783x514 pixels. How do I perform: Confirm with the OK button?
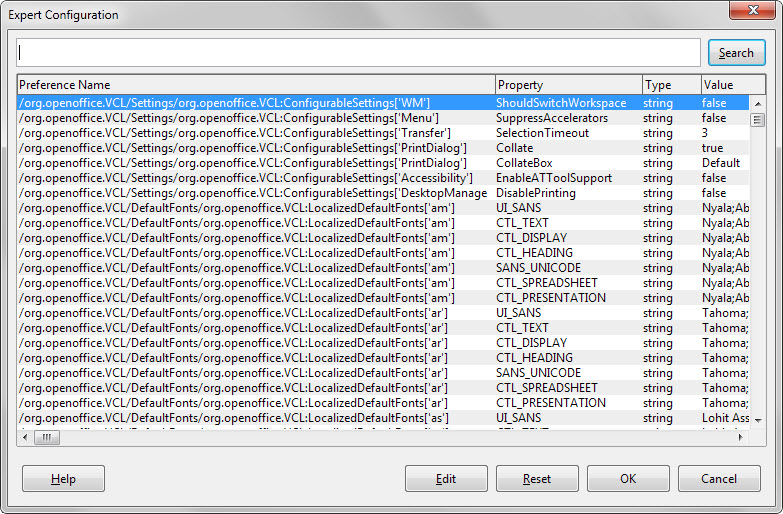click(628, 479)
